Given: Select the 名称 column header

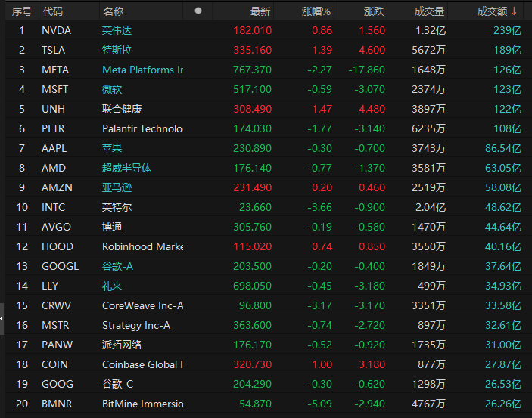Looking at the screenshot, I should [x=114, y=11].
